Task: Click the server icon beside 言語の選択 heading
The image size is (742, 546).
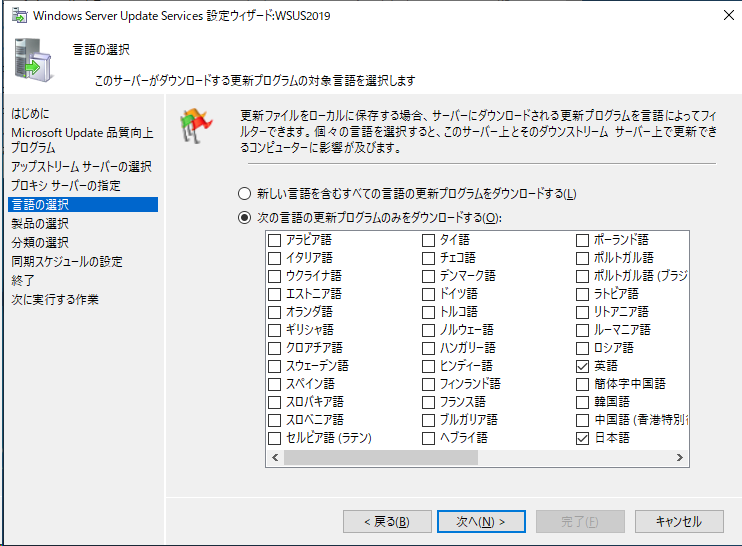Action: 33,61
